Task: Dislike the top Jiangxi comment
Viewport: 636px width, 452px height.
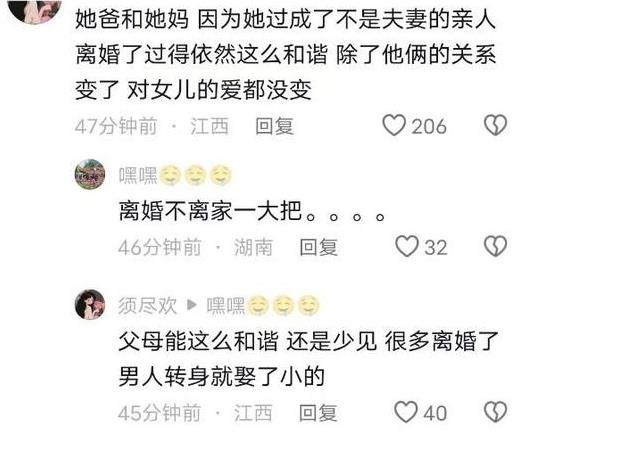Action: click(x=495, y=125)
